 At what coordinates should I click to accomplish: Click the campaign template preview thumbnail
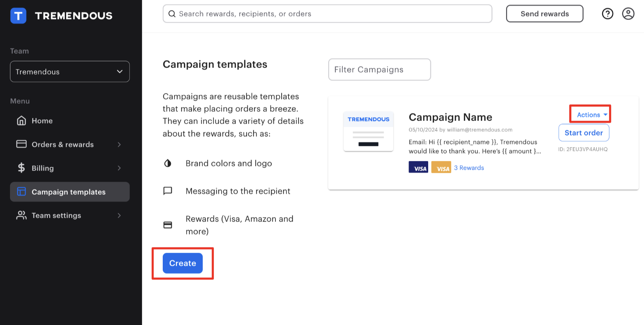(369, 131)
